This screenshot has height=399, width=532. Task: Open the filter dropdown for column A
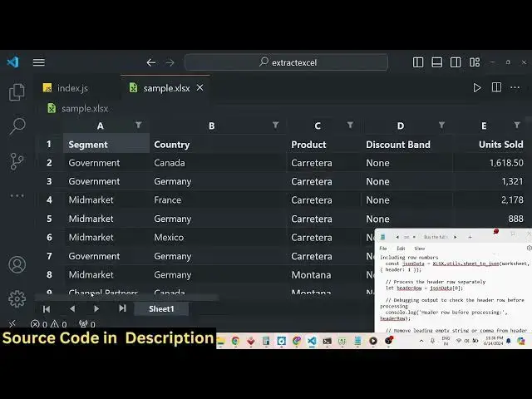(139, 126)
